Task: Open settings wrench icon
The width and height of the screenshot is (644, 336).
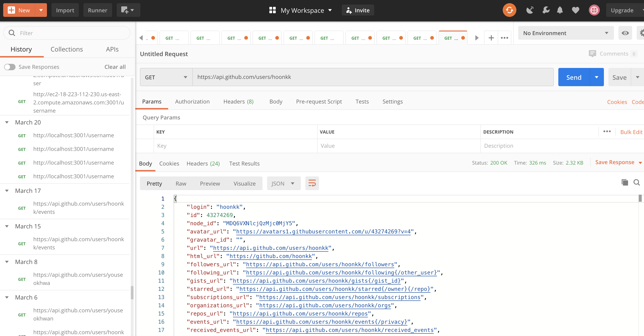Action: click(546, 10)
